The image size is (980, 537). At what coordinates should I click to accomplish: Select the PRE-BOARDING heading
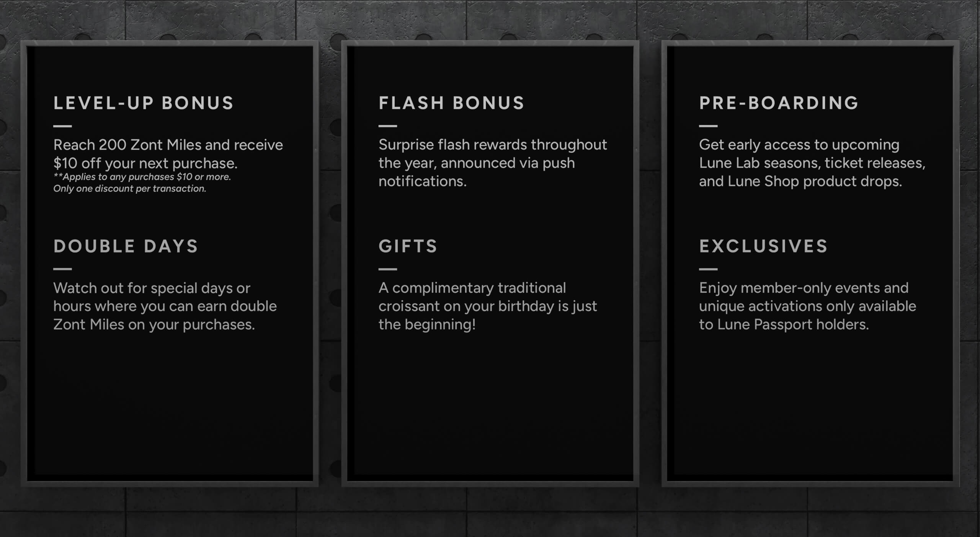coord(779,103)
